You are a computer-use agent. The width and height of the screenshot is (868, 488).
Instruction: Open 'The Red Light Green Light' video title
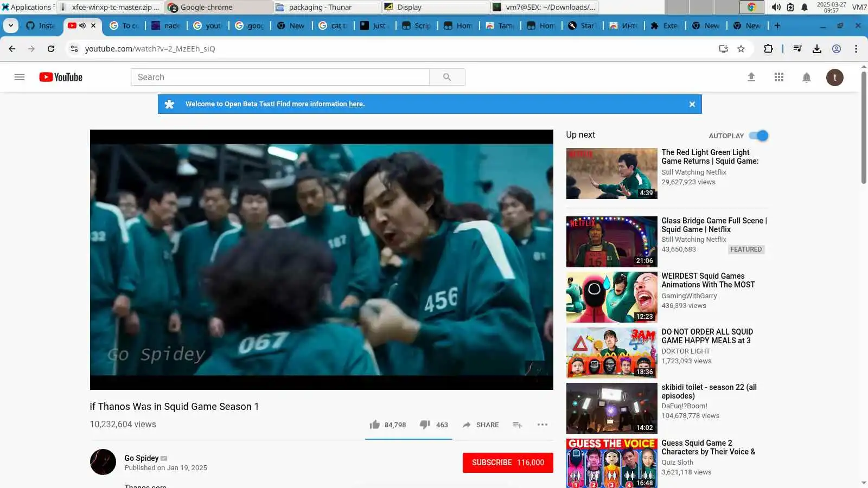tap(710, 157)
